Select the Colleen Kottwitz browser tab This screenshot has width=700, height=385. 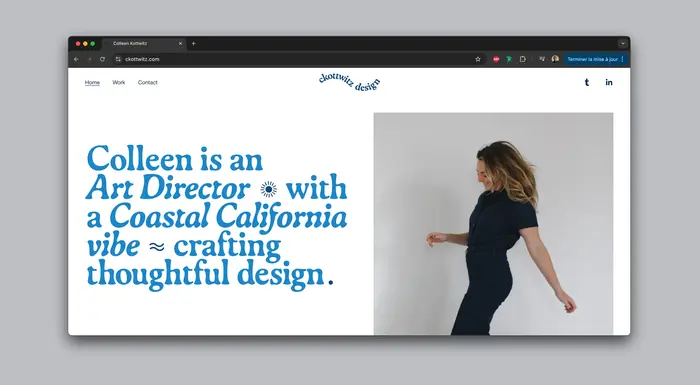(143, 43)
